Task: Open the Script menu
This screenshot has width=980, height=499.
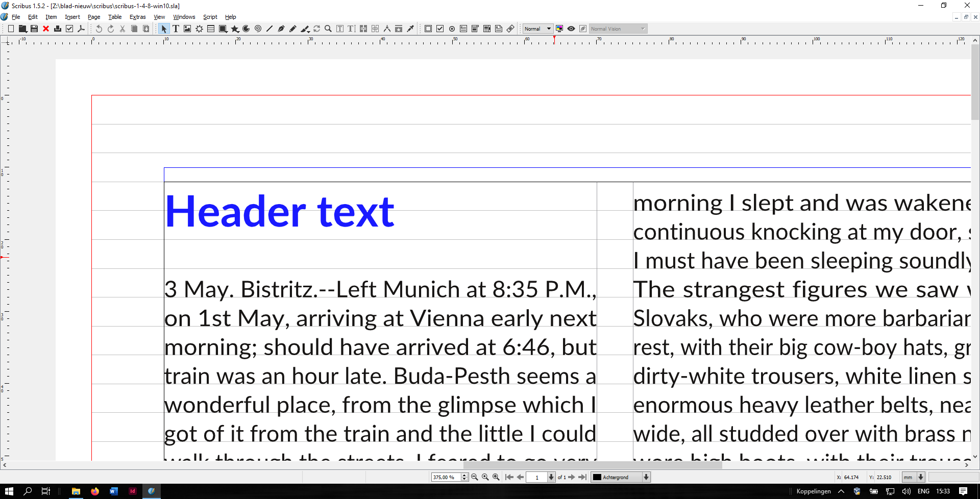Action: (x=210, y=17)
